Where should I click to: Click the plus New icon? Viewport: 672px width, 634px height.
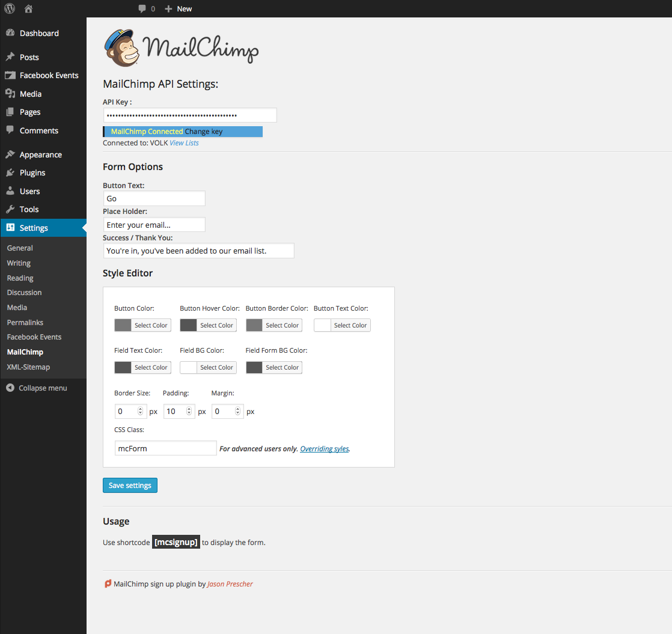168,8
